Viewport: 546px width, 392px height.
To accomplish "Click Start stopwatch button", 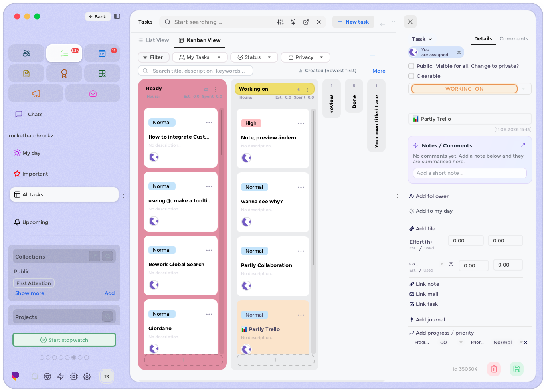I will click(64, 340).
